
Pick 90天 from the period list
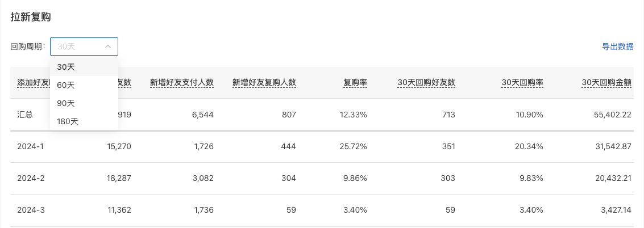pos(84,103)
